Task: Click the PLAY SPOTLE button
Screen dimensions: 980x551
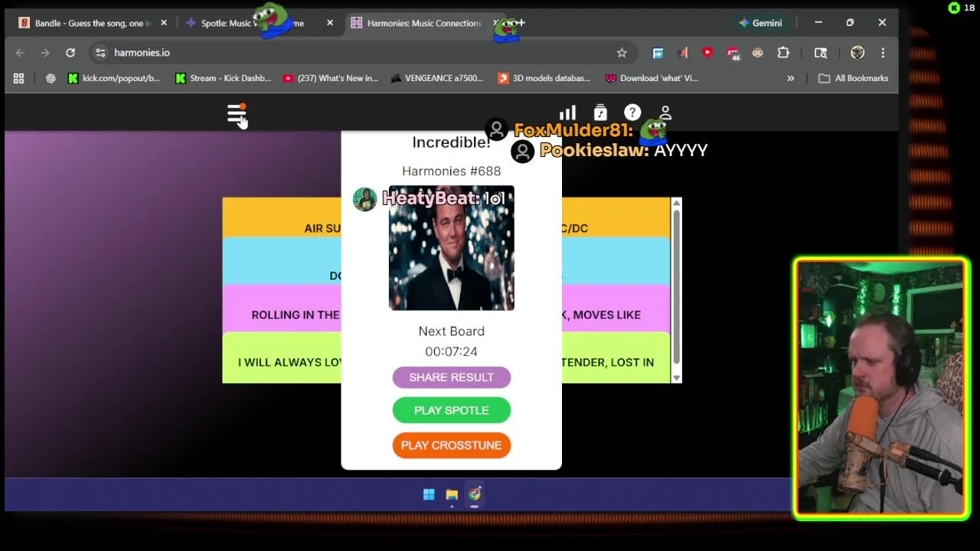Action: tap(451, 410)
